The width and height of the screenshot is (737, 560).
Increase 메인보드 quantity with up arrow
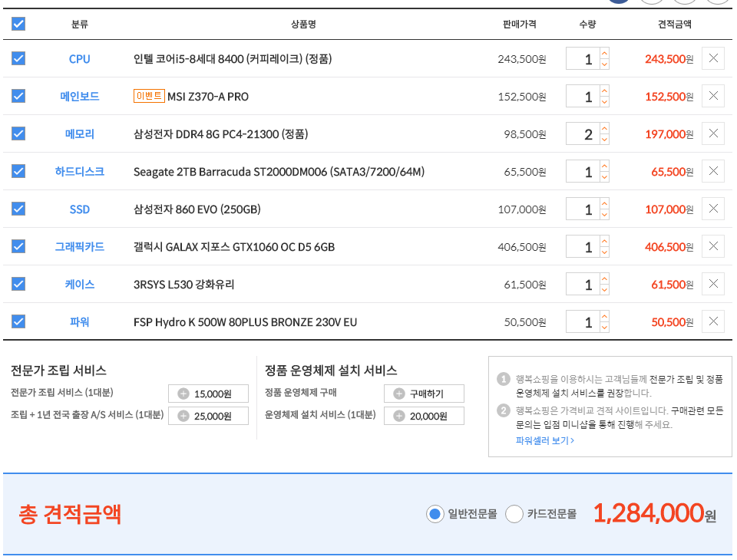pyautogui.click(x=604, y=91)
